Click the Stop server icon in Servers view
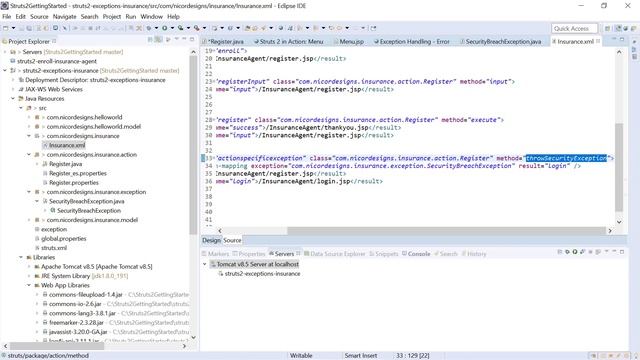This screenshot has width=640, height=360. coord(590,252)
